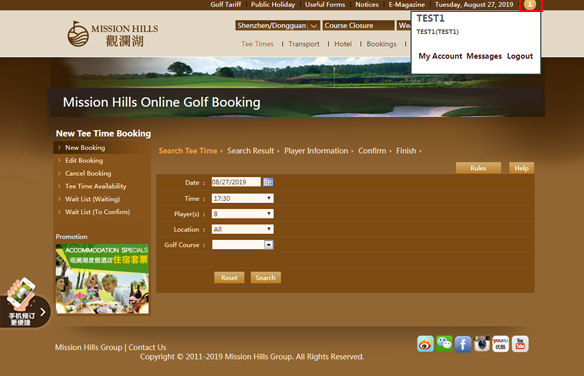
Task: Open the Youku video icon
Action: pyautogui.click(x=501, y=344)
